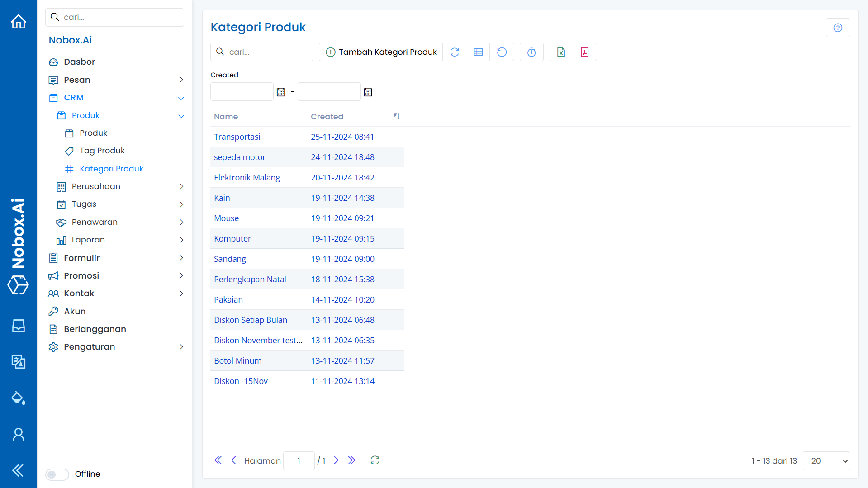Select Berlangganan in sidebar menu

(95, 329)
